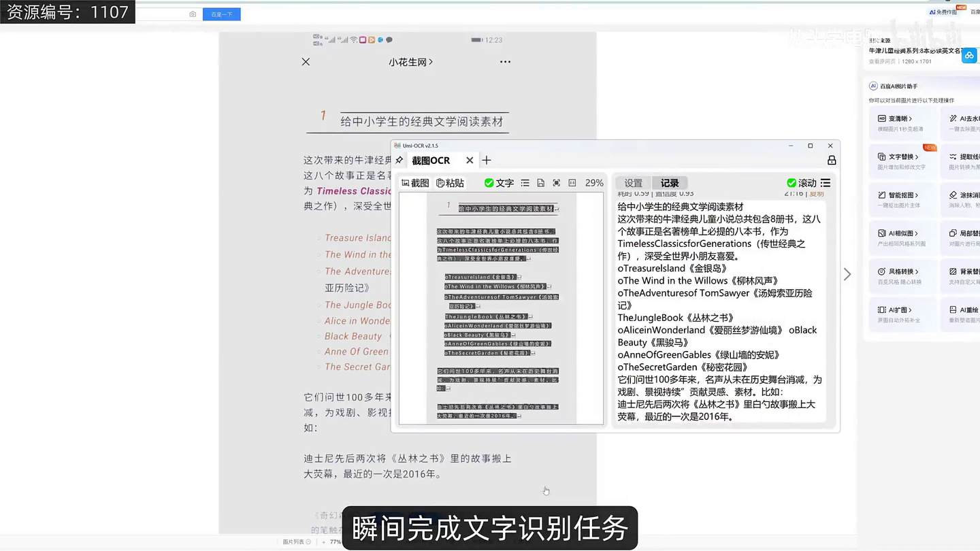
Task: Click the 提取线稿 line extraction option
Action: click(x=961, y=161)
